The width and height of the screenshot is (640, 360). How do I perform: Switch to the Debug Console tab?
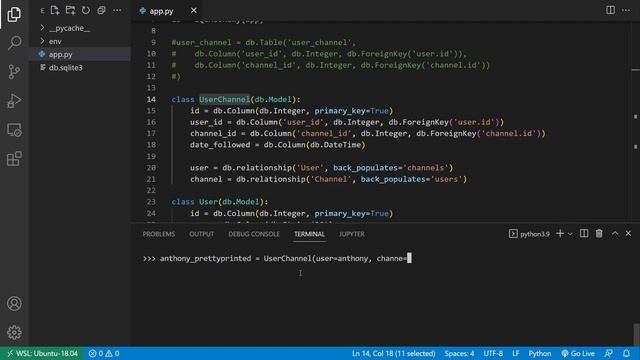[254, 234]
